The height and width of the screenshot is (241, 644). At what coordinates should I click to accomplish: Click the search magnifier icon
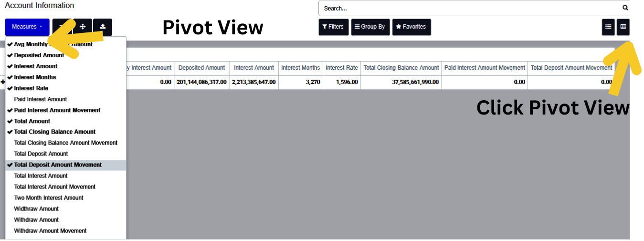(x=625, y=8)
